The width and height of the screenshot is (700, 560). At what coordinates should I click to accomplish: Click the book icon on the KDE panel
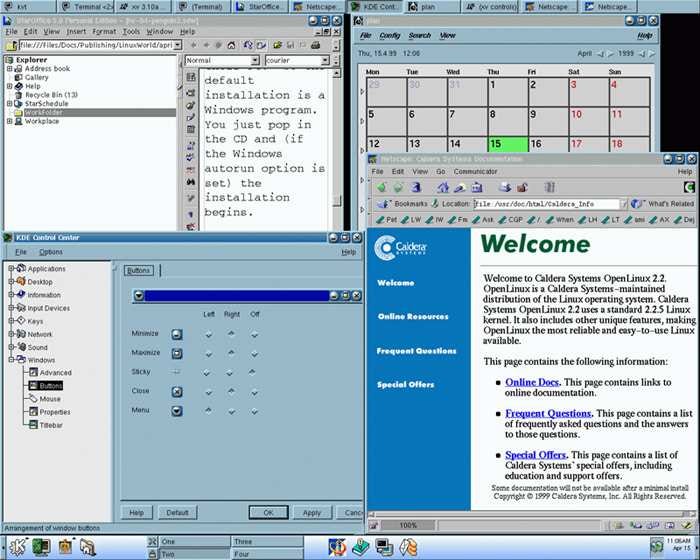click(360, 547)
